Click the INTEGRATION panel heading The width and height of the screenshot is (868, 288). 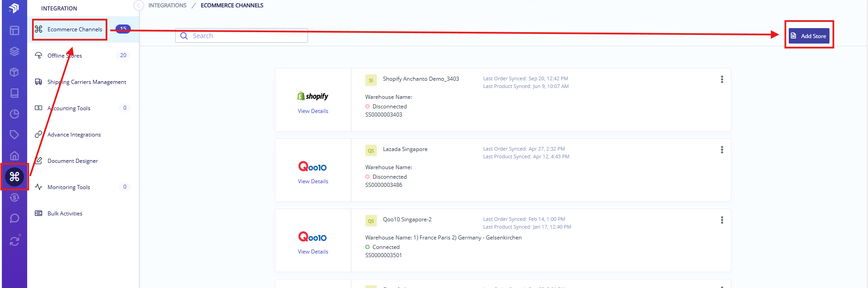59,8
